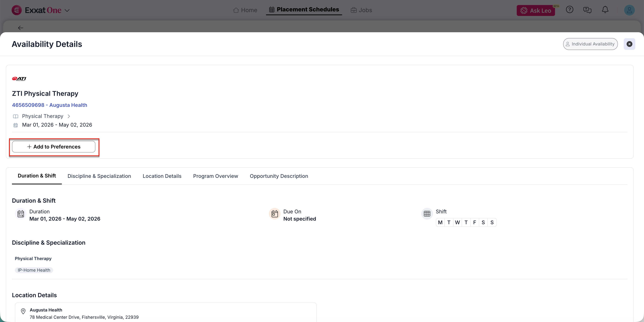
Task: Toggle the Friday shift day box
Action: click(x=474, y=223)
